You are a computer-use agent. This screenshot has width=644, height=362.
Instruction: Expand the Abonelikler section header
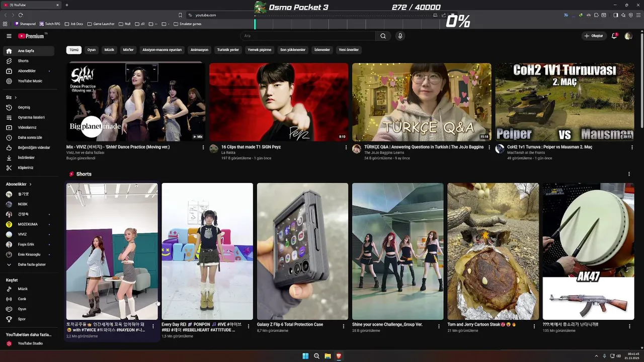[19, 184]
